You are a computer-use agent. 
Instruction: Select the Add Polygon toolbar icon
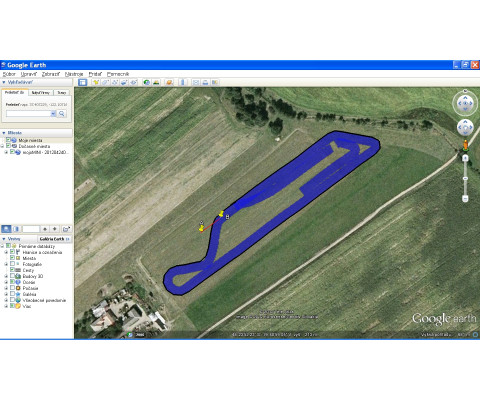105,82
